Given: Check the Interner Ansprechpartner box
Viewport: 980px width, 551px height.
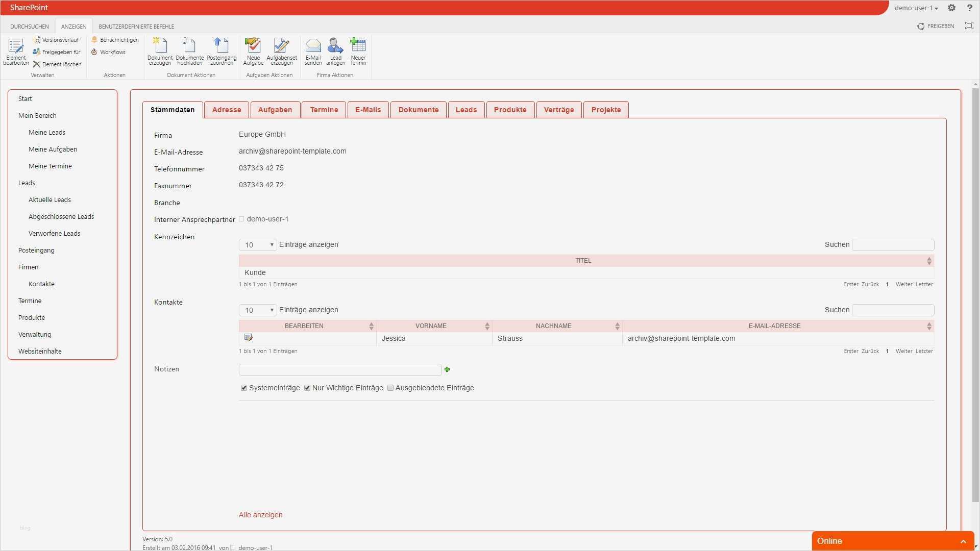Looking at the screenshot, I should (x=241, y=219).
